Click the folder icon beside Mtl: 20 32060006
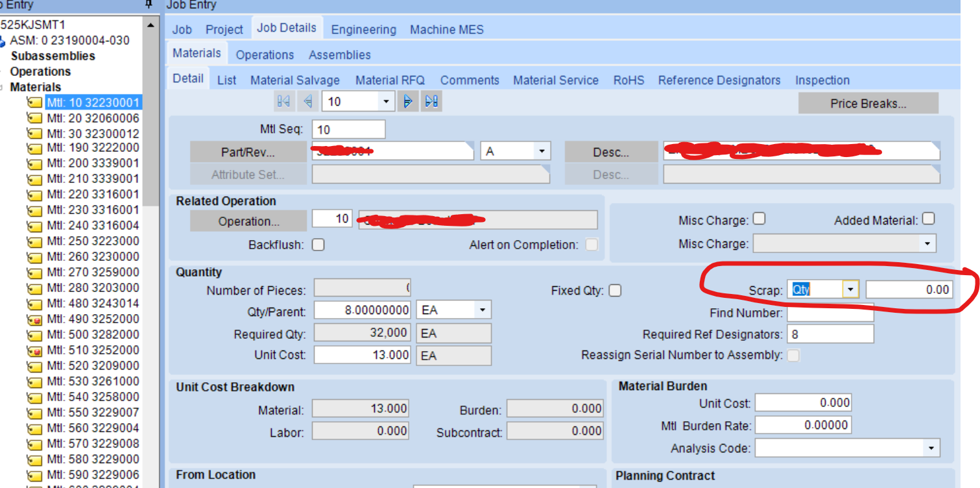Image resolution: width=980 pixels, height=488 pixels. pos(34,118)
